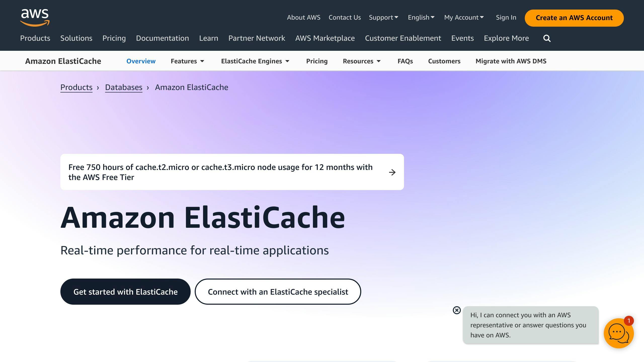Go to ElastiCache Pricing tab
The height and width of the screenshot is (362, 644).
click(x=317, y=61)
